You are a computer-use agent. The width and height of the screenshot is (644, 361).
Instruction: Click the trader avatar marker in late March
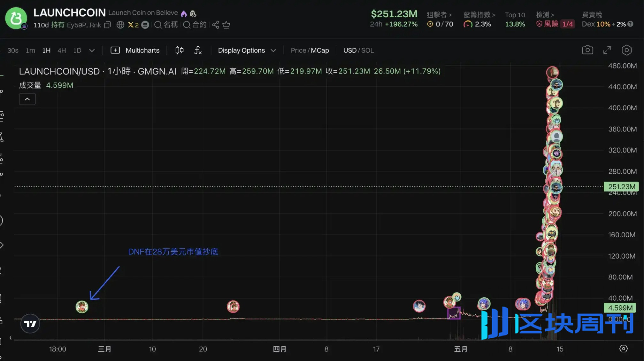[233, 307]
